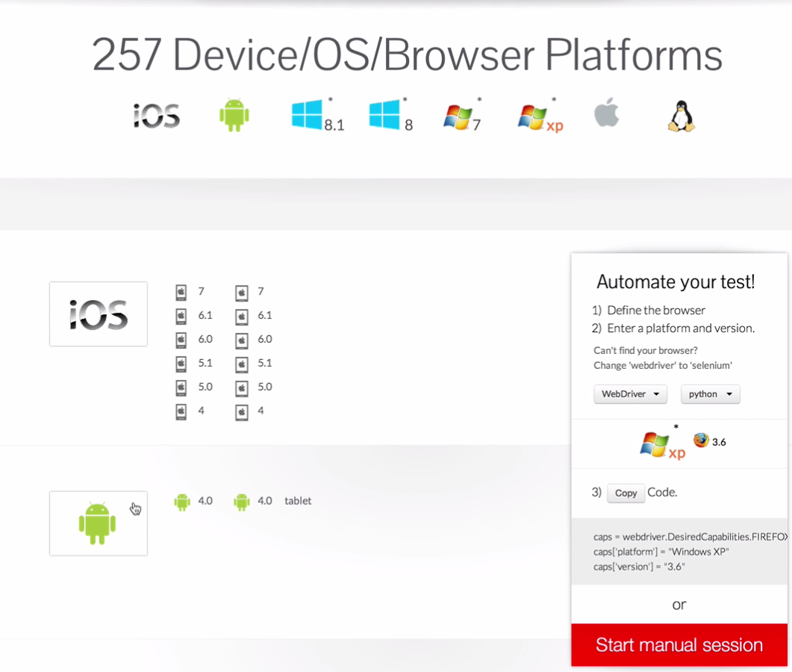
Task: Choose the green Android icon in top row
Action: 234,115
